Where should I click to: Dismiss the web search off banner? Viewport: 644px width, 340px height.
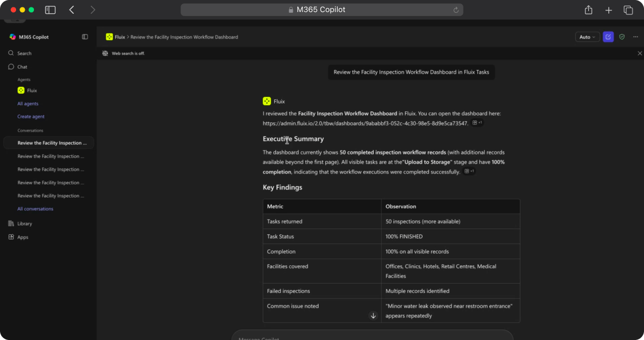click(x=639, y=53)
